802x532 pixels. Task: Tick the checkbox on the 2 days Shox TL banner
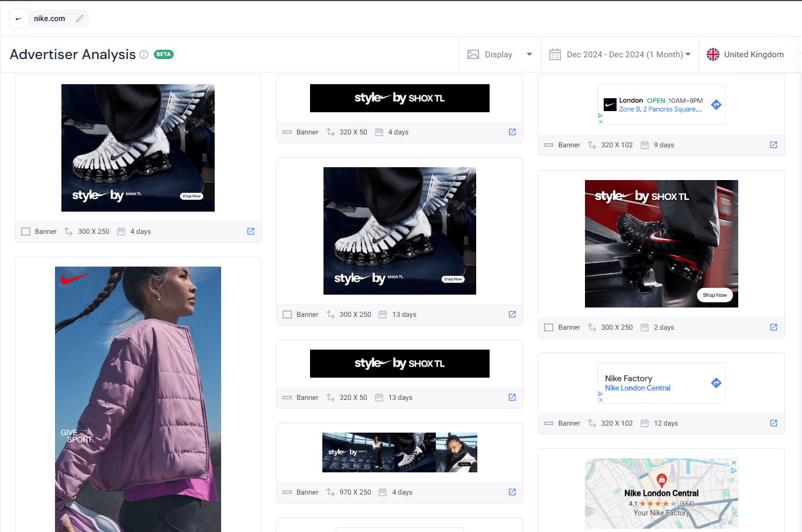click(548, 327)
